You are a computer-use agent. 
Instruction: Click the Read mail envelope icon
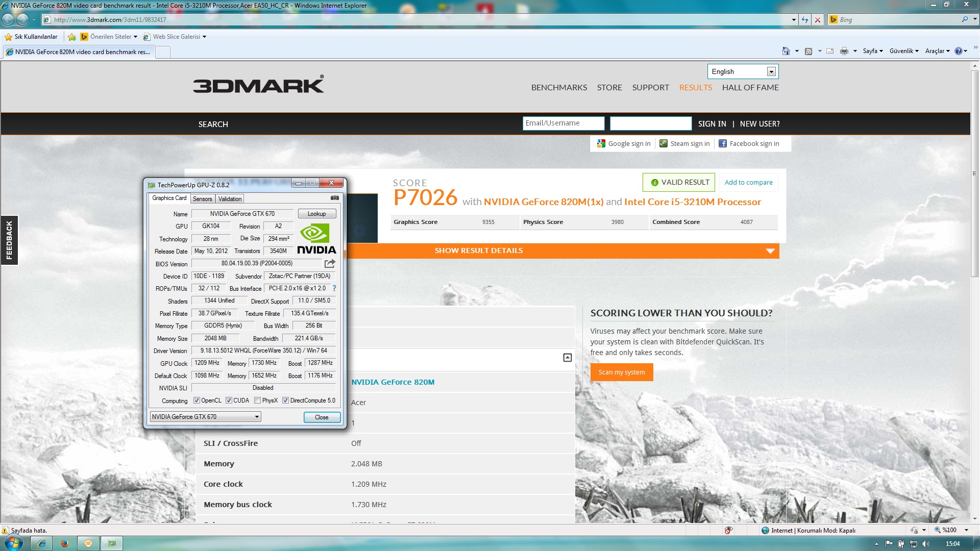830,51
